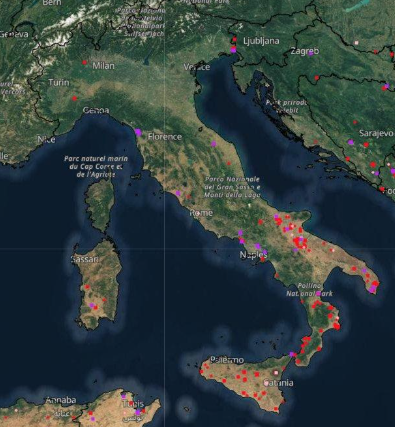The image size is (395, 427).
Task: Click the white-ringed marker above Catania
Action: (x=276, y=372)
